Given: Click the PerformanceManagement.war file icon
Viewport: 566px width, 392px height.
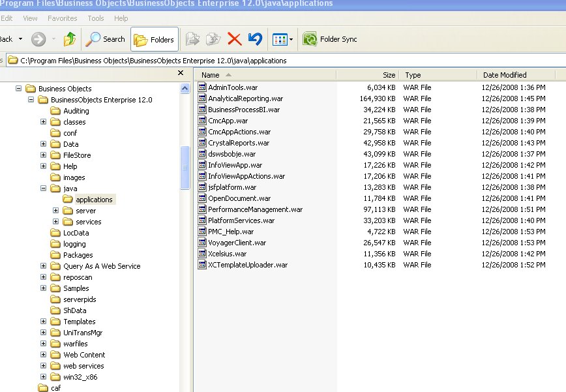Looking at the screenshot, I should coord(202,209).
